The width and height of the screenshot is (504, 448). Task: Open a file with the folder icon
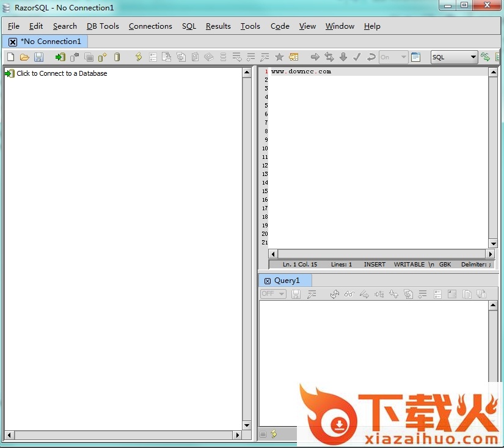point(24,57)
